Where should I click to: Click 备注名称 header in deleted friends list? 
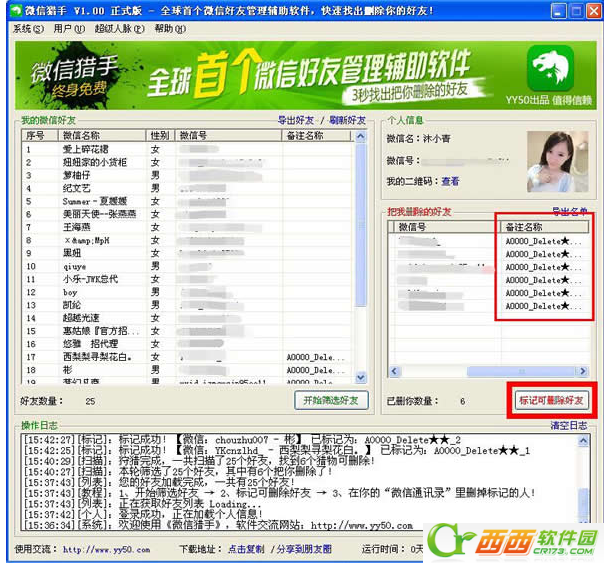tap(545, 227)
